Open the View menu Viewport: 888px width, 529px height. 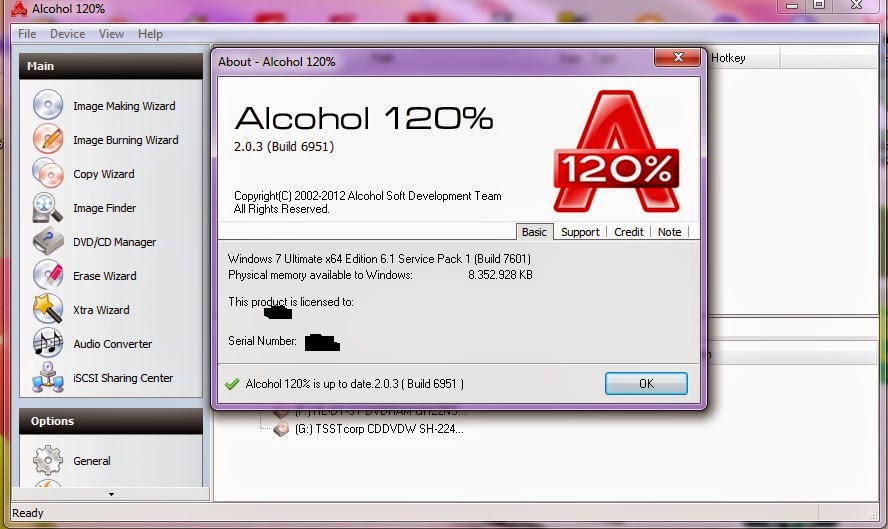pos(111,34)
